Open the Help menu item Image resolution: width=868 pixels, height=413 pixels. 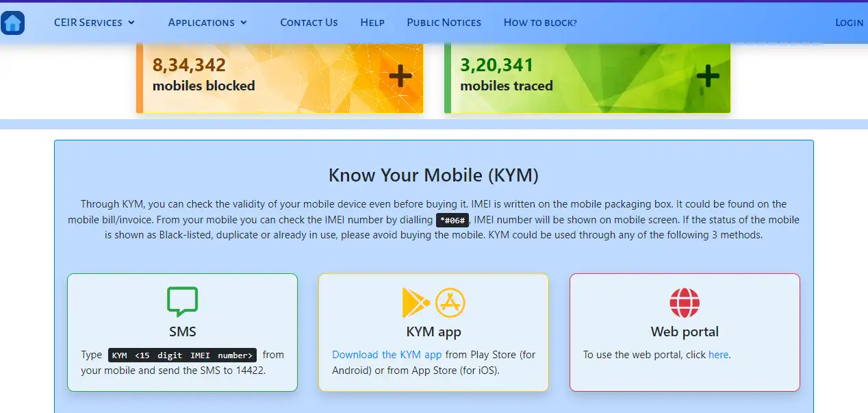tap(372, 23)
